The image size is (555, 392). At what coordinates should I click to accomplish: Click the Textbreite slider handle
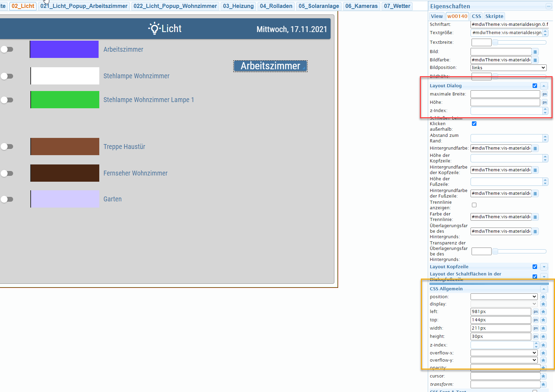[x=495, y=42]
